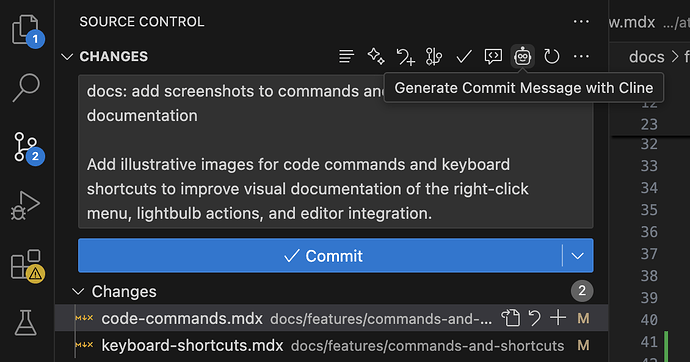This screenshot has width=690, height=362.
Task: Click the undo-plus icon in Changes toolbar
Action: pos(405,57)
